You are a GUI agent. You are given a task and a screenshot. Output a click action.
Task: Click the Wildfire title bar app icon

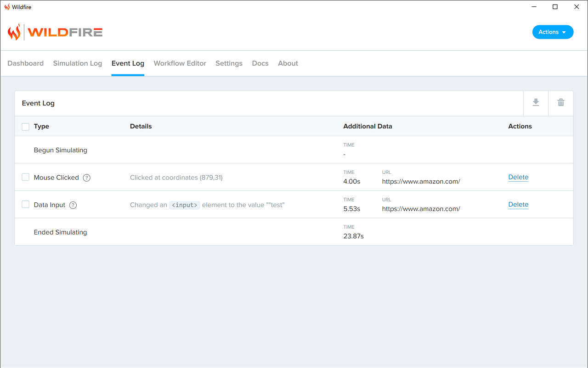7,7
